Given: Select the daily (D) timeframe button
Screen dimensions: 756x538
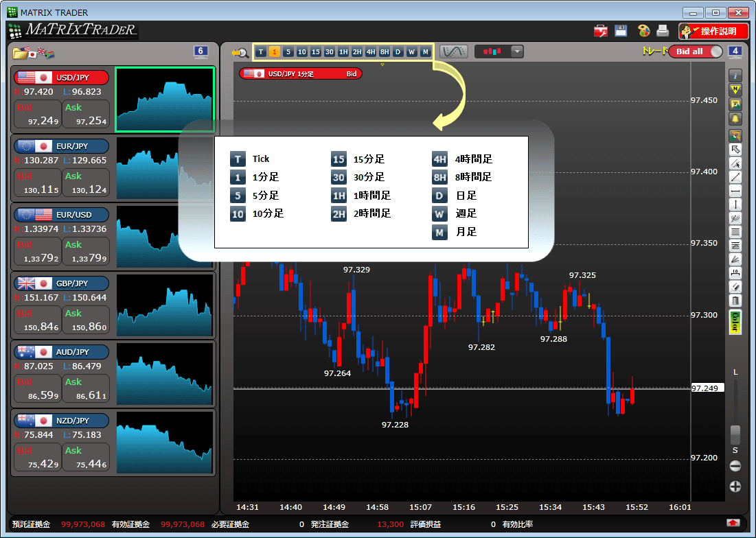Looking at the screenshot, I should pos(398,51).
